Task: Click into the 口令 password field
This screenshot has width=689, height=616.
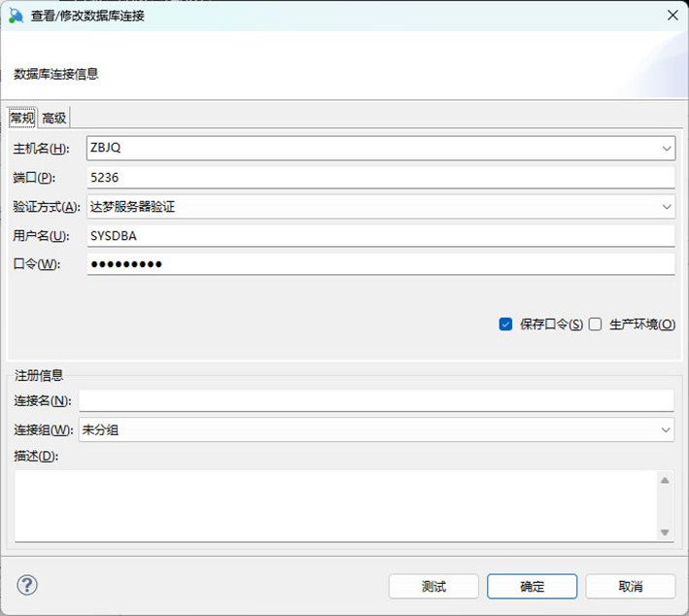Action: [381, 264]
